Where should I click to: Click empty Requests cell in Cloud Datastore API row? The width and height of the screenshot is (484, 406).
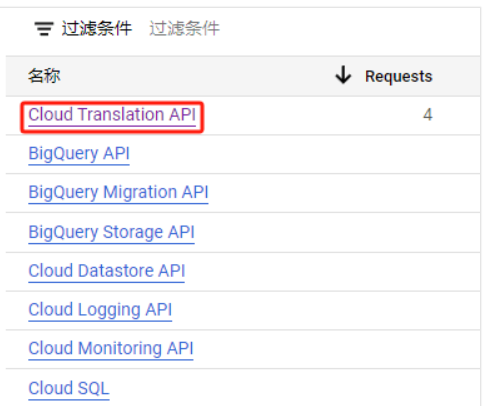383,272
